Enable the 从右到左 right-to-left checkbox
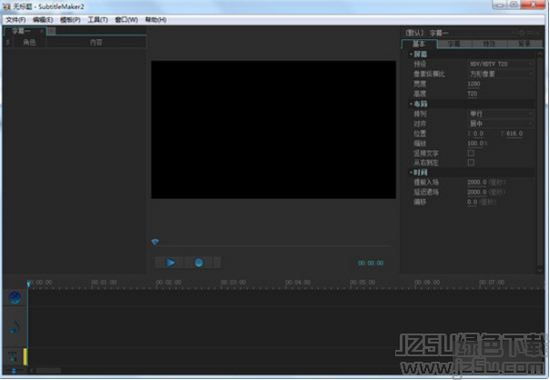The width and height of the screenshot is (550, 380). coord(471,162)
